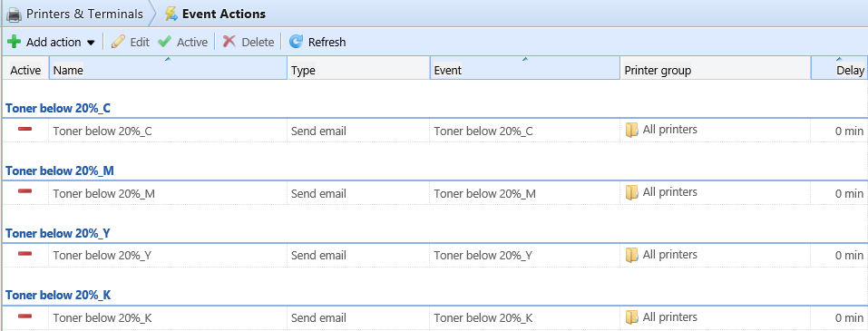Toggle inactive status for Toner below 20%_K
The width and height of the screenshot is (868, 331).
click(x=24, y=316)
